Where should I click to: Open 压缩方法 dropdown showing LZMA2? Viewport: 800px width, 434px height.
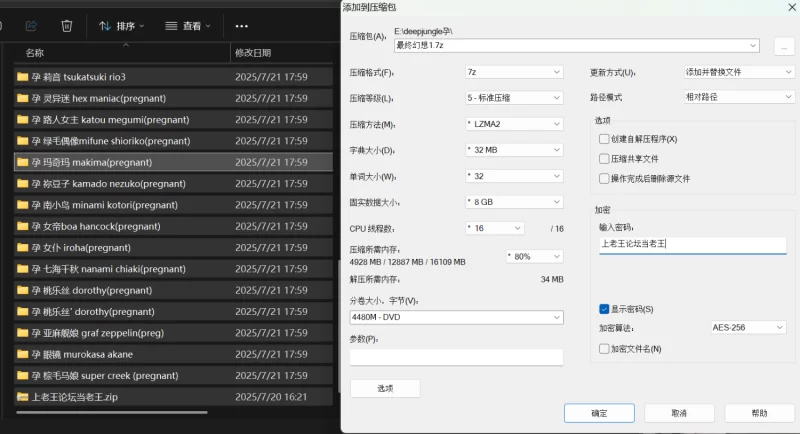pos(514,124)
